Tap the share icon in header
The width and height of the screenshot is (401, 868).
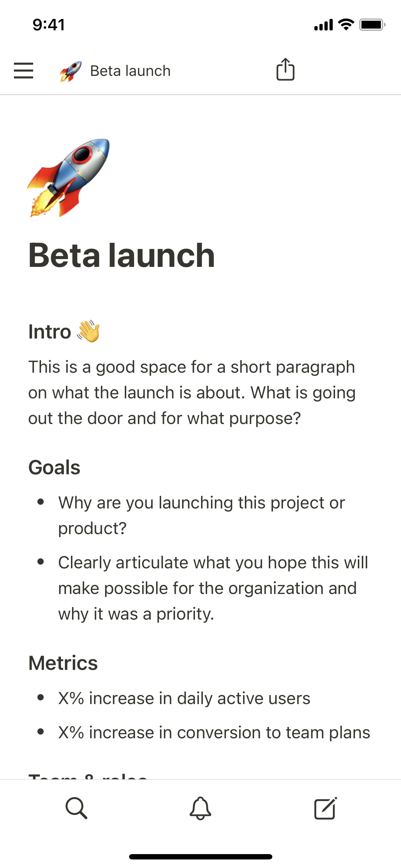click(286, 69)
